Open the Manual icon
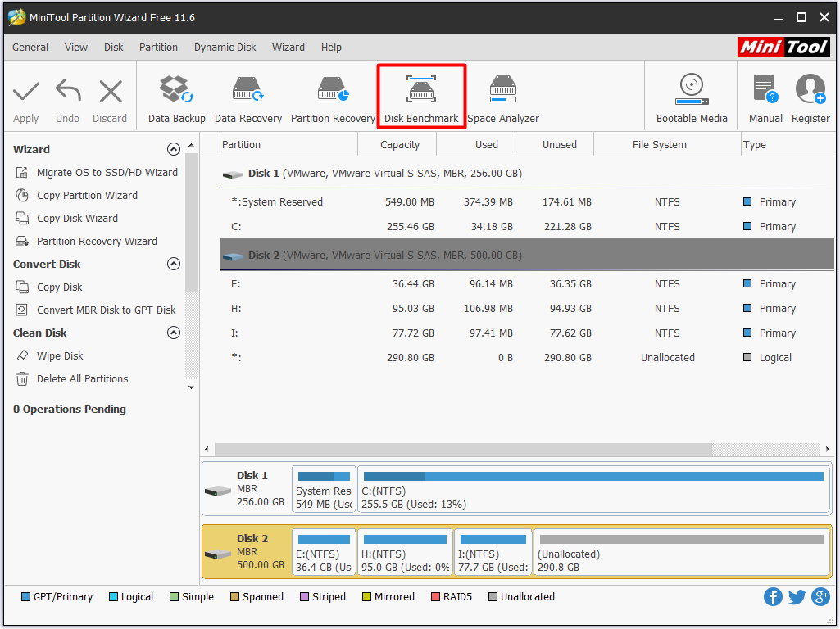Image resolution: width=840 pixels, height=629 pixels. pyautogui.click(x=765, y=97)
